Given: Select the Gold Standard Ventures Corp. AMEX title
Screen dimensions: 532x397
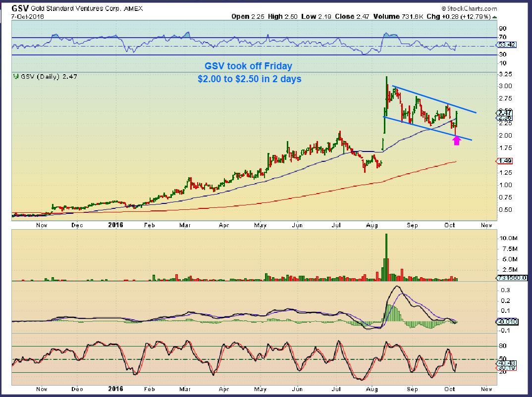Looking at the screenshot, I should pos(87,8).
